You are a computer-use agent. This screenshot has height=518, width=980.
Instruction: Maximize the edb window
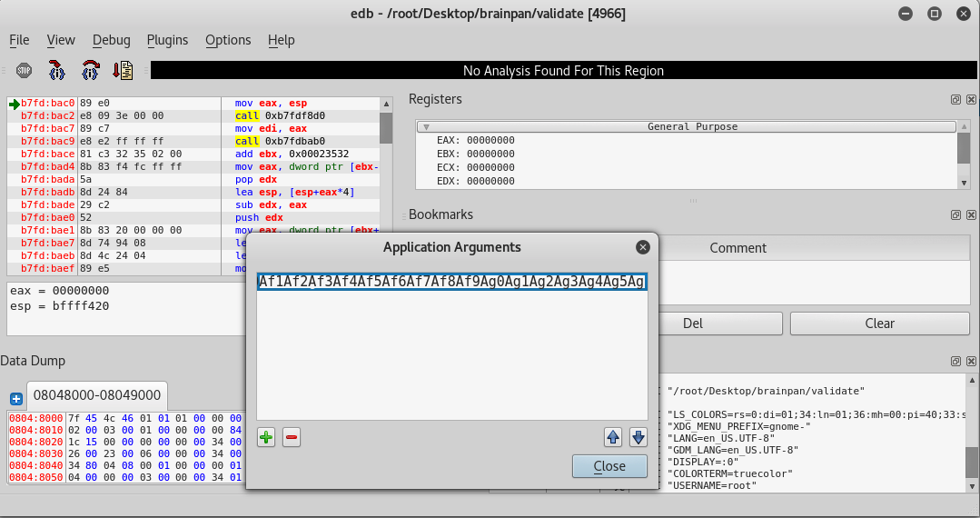click(x=935, y=14)
